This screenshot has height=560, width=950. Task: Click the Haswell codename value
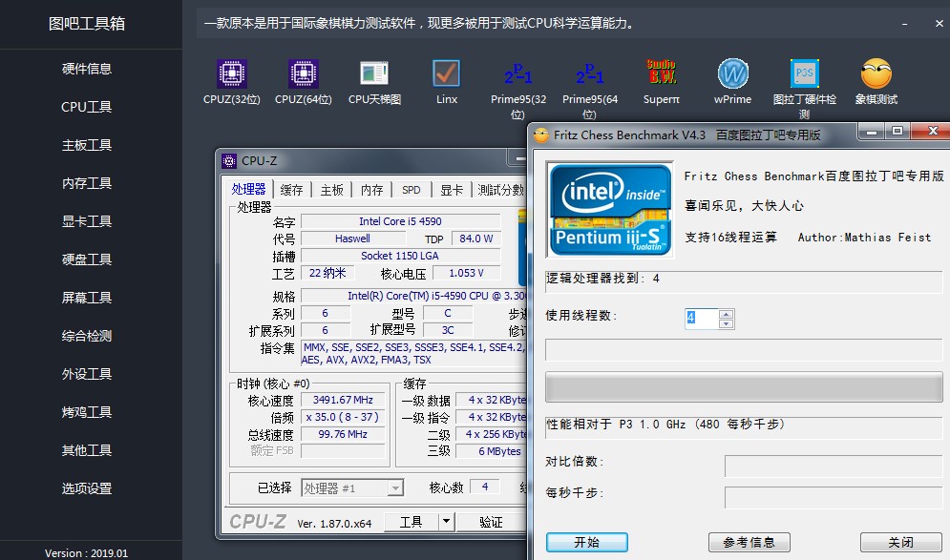[x=352, y=239]
